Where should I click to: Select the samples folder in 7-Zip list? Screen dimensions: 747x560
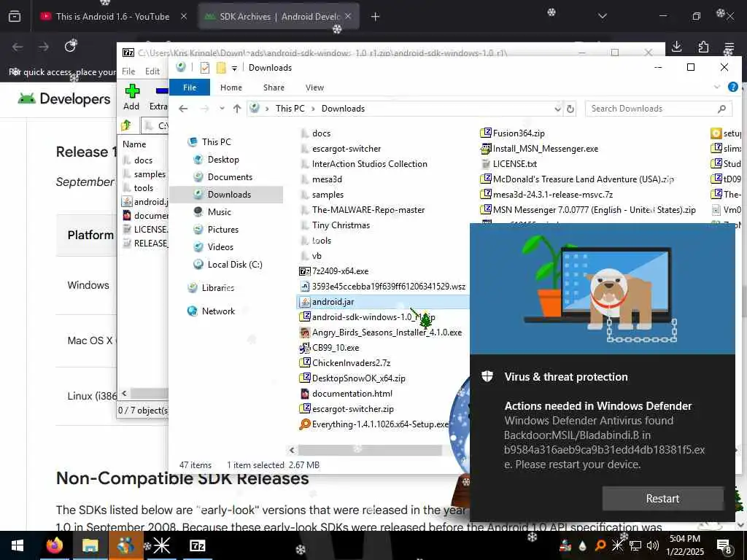click(x=149, y=174)
